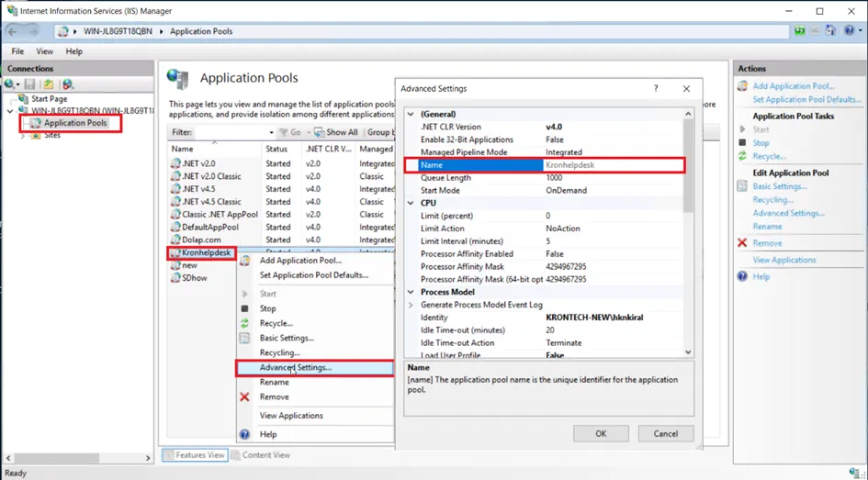Screen dimensions: 868x480
Task: Open the Help menu in the menu bar
Action: [x=74, y=51]
